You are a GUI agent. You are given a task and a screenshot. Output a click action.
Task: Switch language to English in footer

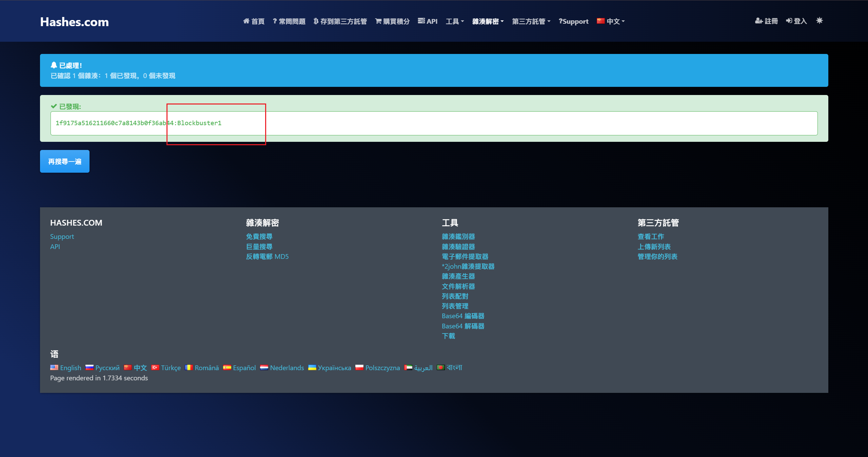tap(70, 368)
